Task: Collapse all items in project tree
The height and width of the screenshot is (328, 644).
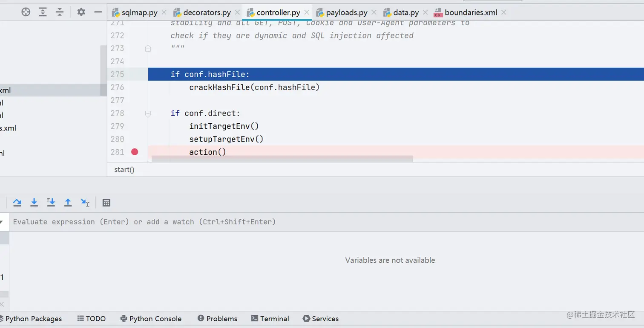Action: tap(60, 12)
